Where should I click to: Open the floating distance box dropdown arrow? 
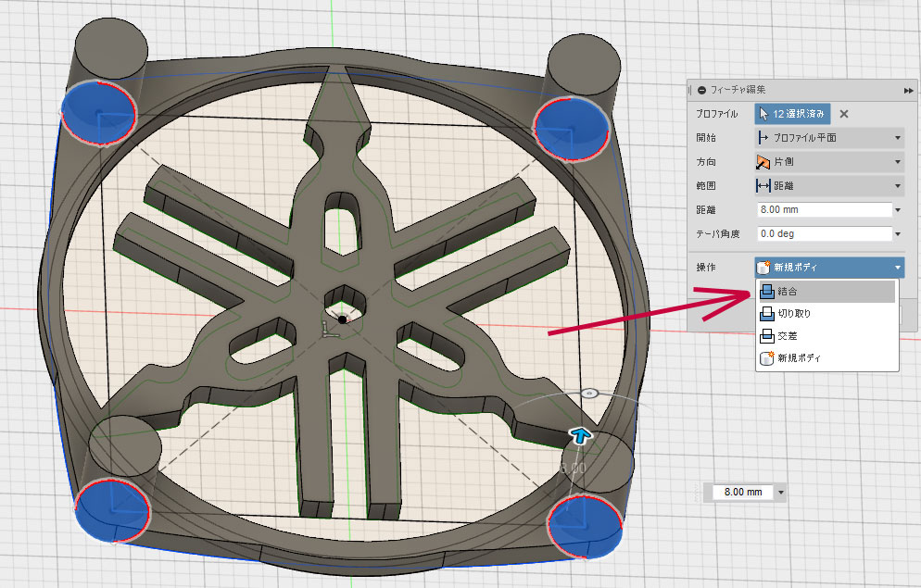(x=782, y=492)
